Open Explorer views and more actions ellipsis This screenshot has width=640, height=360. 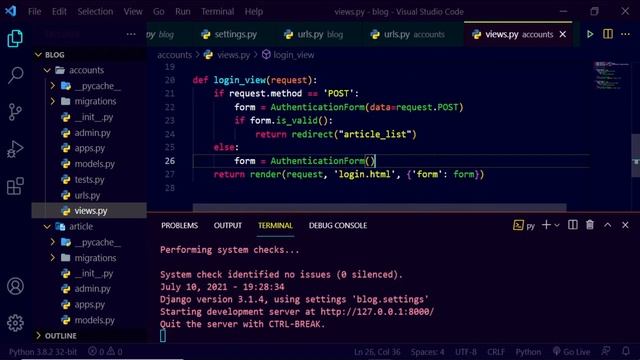pos(131,34)
